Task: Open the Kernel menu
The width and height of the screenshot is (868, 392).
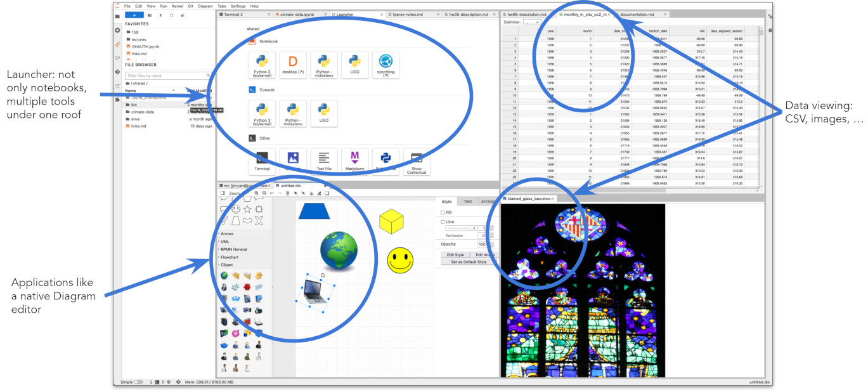Action: tap(178, 6)
